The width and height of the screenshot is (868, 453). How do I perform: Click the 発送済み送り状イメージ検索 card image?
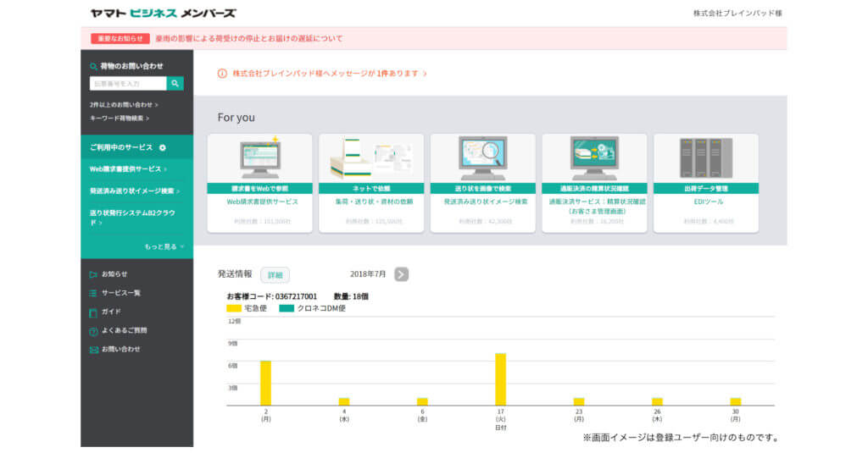pyautogui.click(x=482, y=158)
